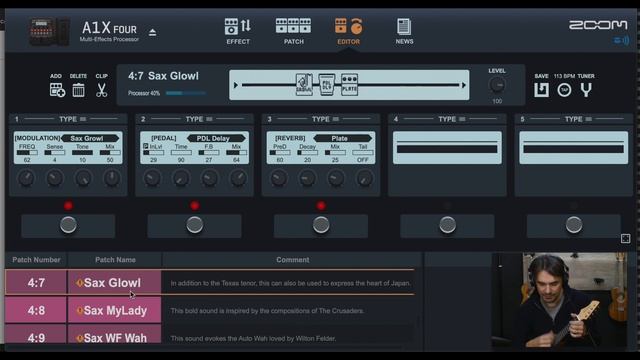Open slot 2 TYPE menu

(199, 119)
